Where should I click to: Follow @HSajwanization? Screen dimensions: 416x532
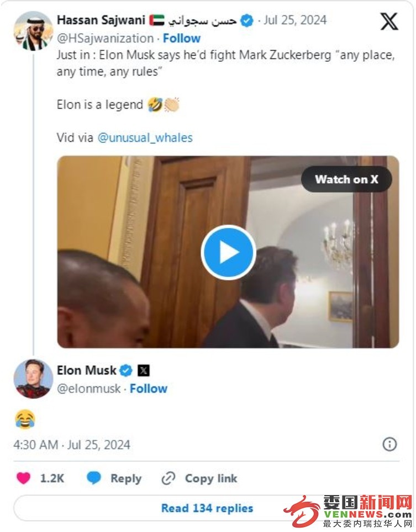pos(182,38)
